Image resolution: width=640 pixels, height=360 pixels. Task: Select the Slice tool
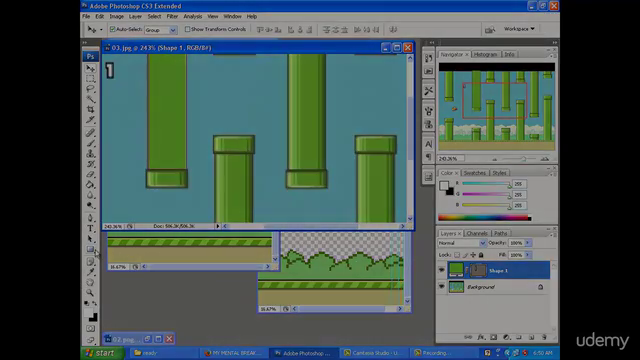coord(91,120)
